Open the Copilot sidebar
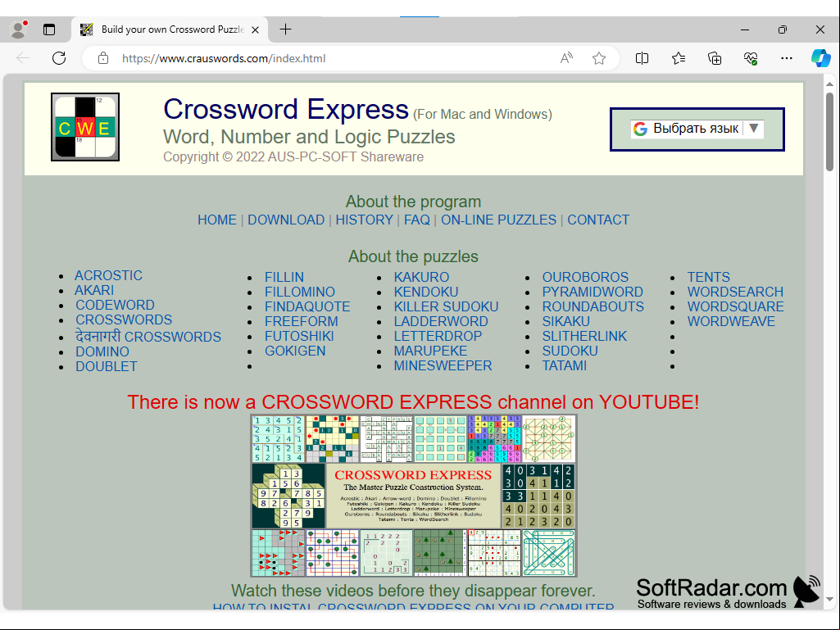The image size is (840, 630). click(820, 58)
